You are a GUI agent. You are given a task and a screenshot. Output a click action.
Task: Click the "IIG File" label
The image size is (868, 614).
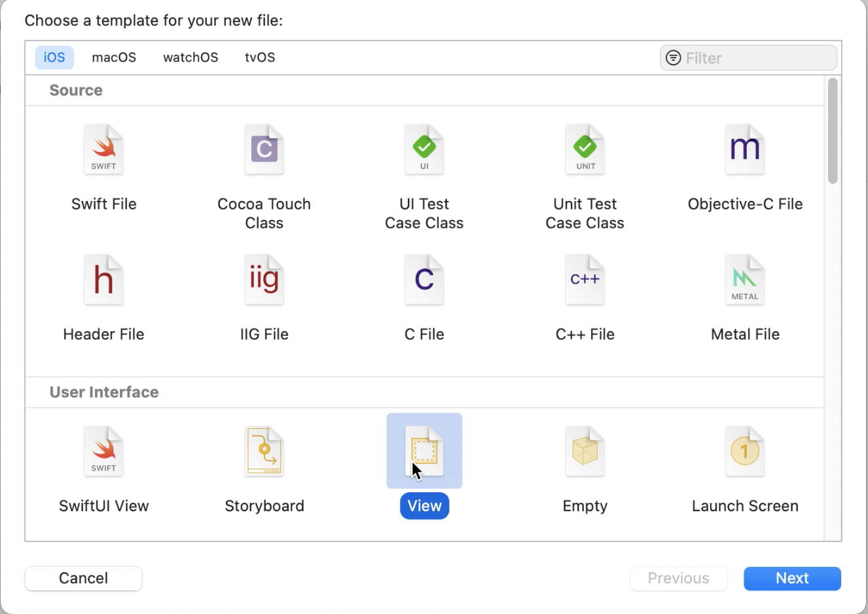click(264, 334)
